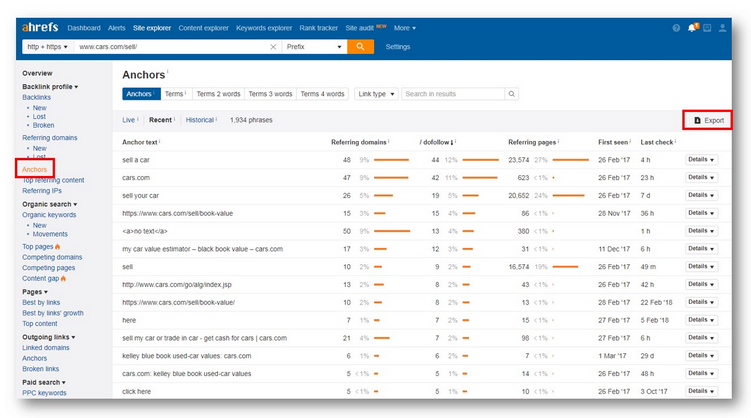Screen dimensions: 751x418
Task: Select the Terms 2 words tab
Action: [218, 94]
